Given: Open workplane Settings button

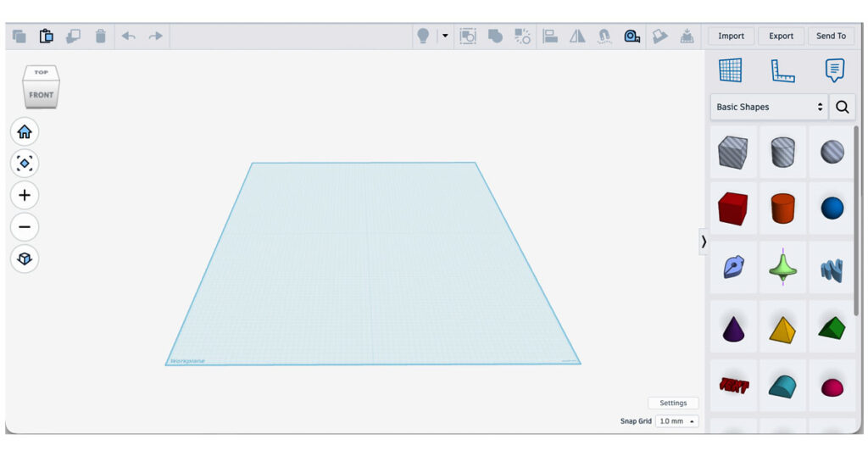Looking at the screenshot, I should click(x=673, y=403).
